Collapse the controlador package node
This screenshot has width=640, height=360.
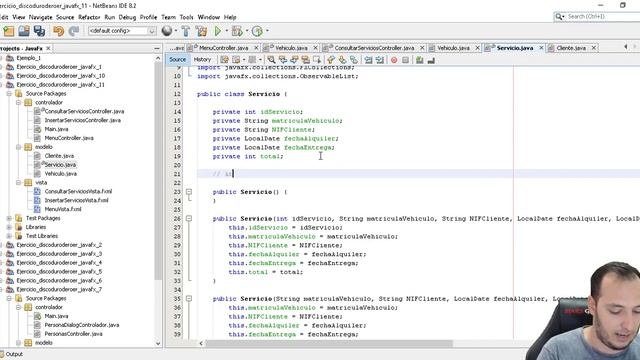pyautogui.click(x=18, y=102)
